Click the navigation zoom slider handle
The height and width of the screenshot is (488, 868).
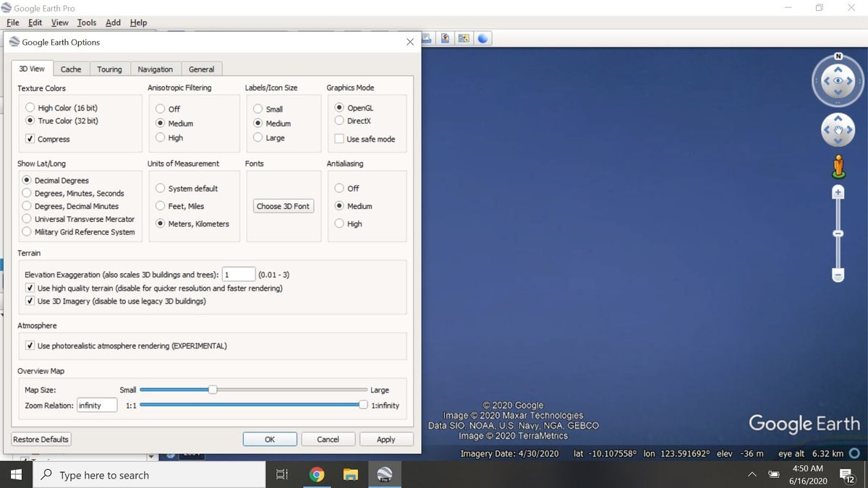point(838,233)
